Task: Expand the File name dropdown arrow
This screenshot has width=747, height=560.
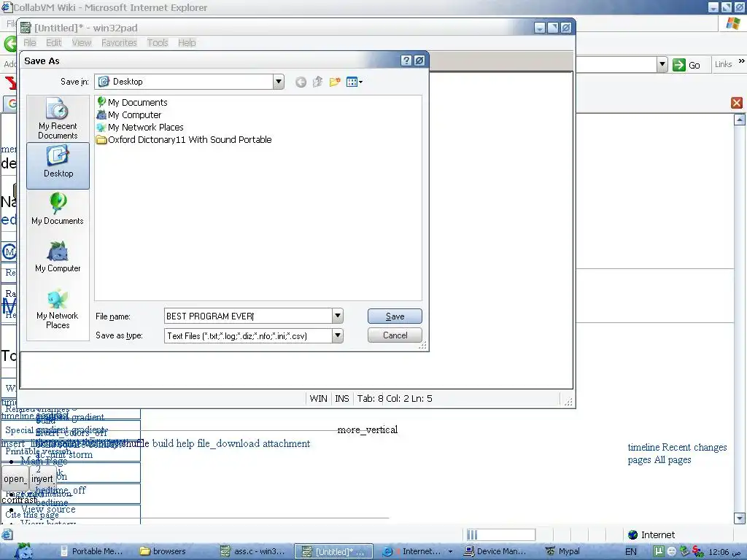Action: (337, 316)
